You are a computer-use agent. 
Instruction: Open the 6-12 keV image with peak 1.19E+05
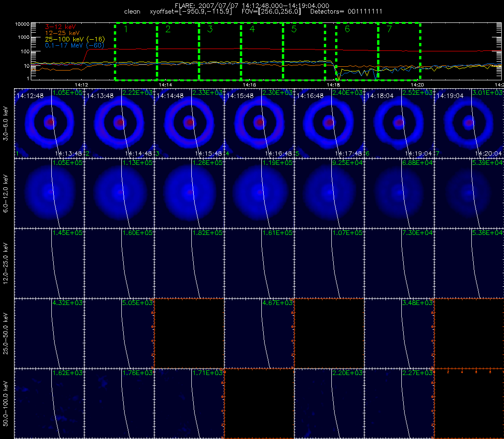(x=259, y=193)
